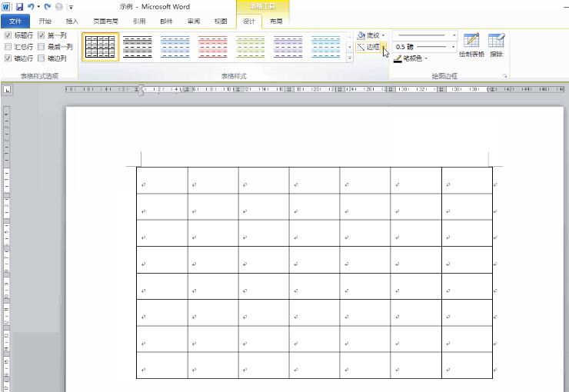The image size is (569, 392).
Task: Activate the 擦除 (Eraser) tool
Action: (x=496, y=45)
